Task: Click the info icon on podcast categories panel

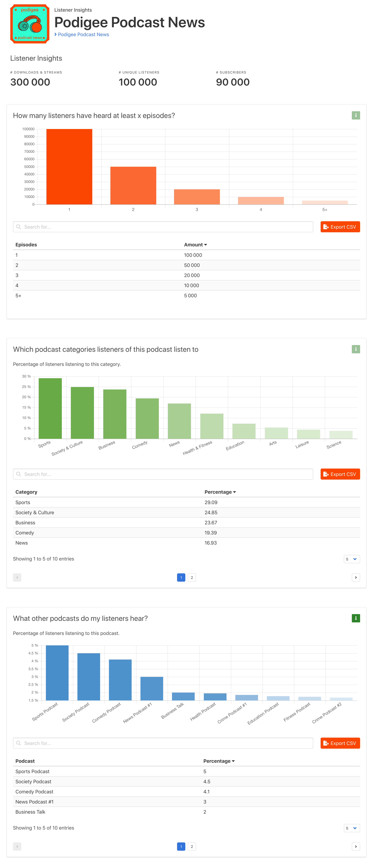Action: (x=356, y=349)
